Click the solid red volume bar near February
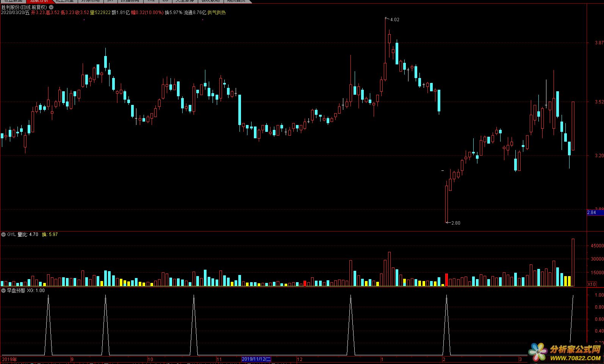This screenshot has width=604, height=364. [x=446, y=280]
